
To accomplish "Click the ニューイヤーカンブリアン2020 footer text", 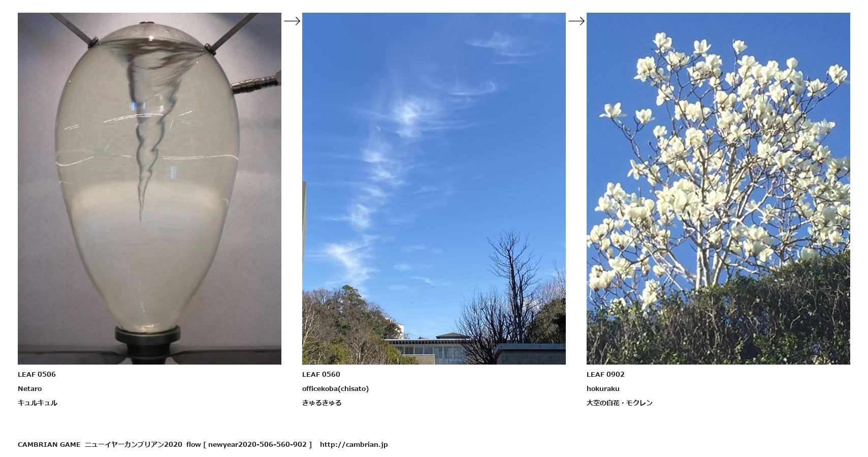I will click(133, 444).
